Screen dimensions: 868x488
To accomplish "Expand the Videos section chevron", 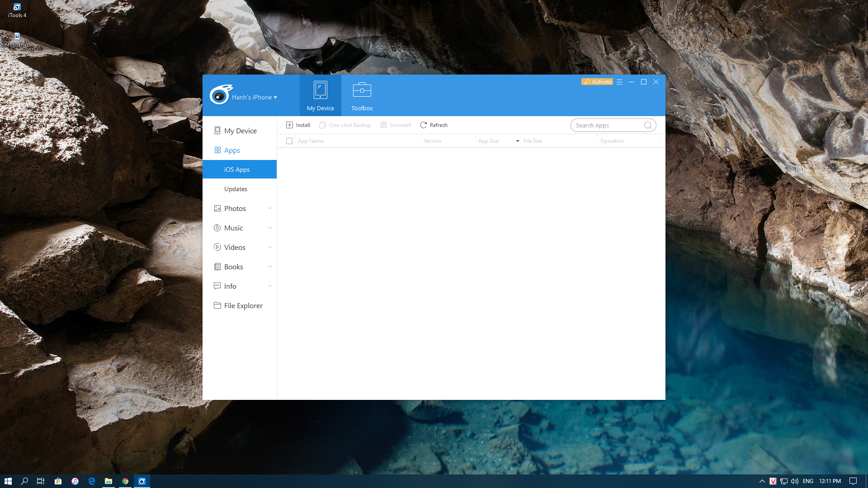I will tap(270, 247).
